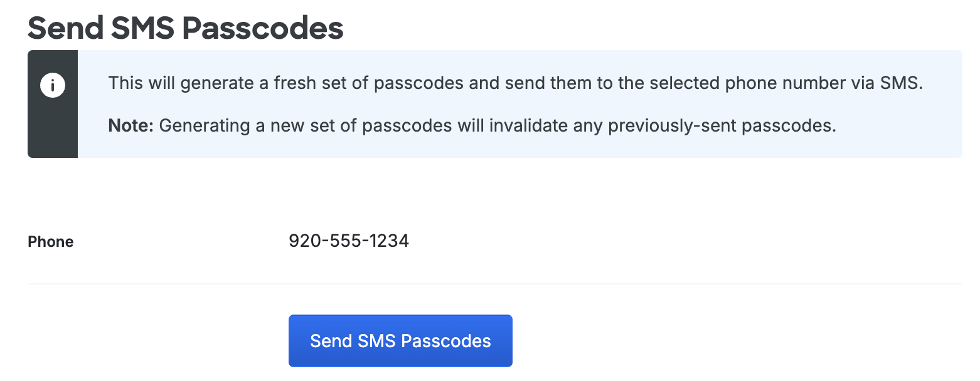This screenshot has height=381, width=980.
Task: Click the Send SMS Passcodes page heading
Action: (x=185, y=28)
